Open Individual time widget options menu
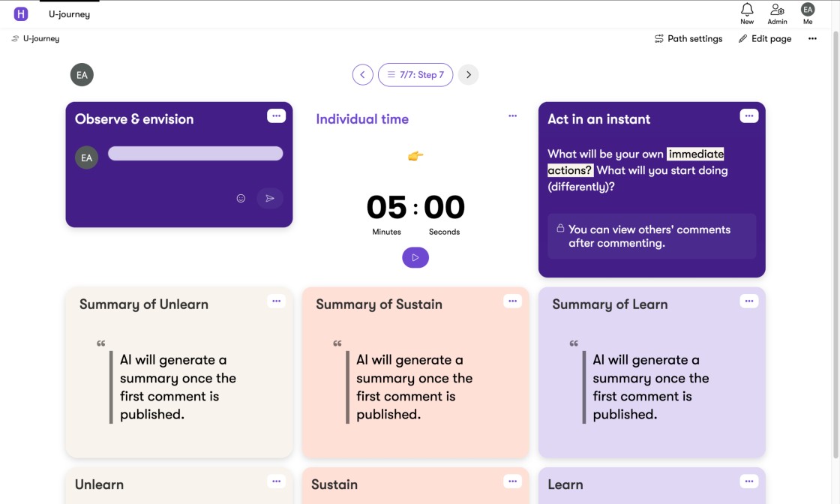The image size is (840, 504). pyautogui.click(x=512, y=116)
